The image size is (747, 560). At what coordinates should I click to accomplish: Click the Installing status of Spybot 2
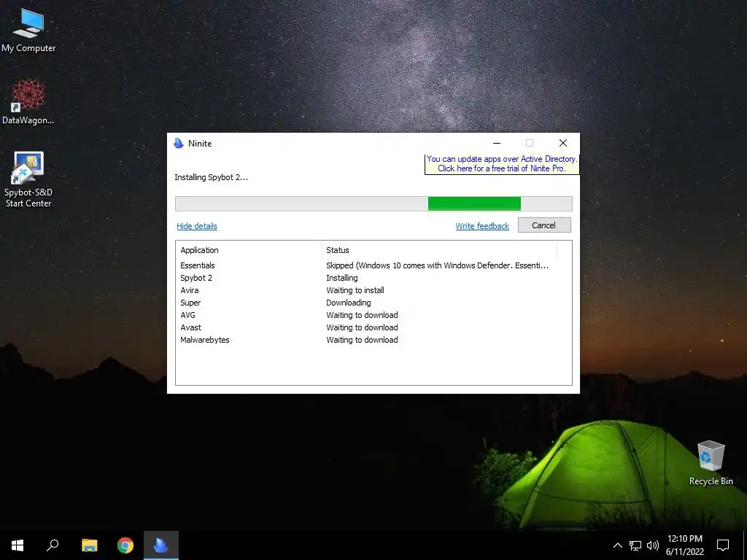[341, 278]
